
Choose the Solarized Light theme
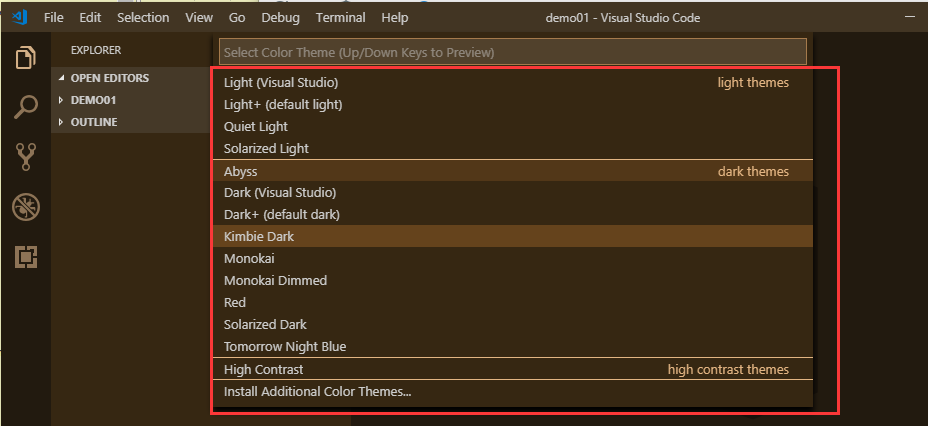(x=266, y=148)
